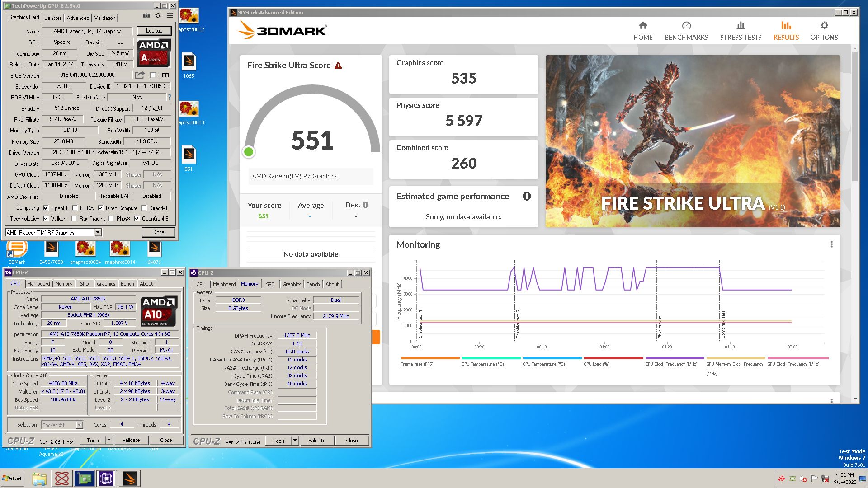
Task: Click Validate in the CPU-Z CPU window
Action: click(131, 440)
